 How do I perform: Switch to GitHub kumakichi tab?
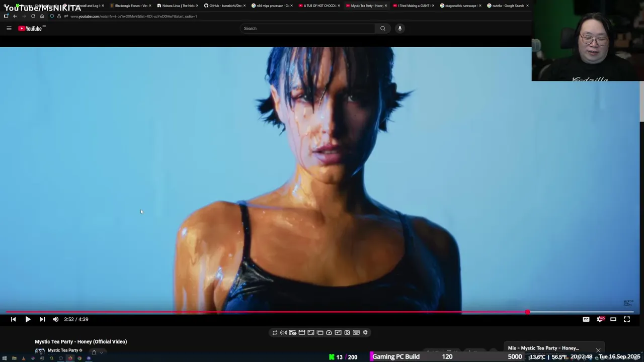(225, 6)
